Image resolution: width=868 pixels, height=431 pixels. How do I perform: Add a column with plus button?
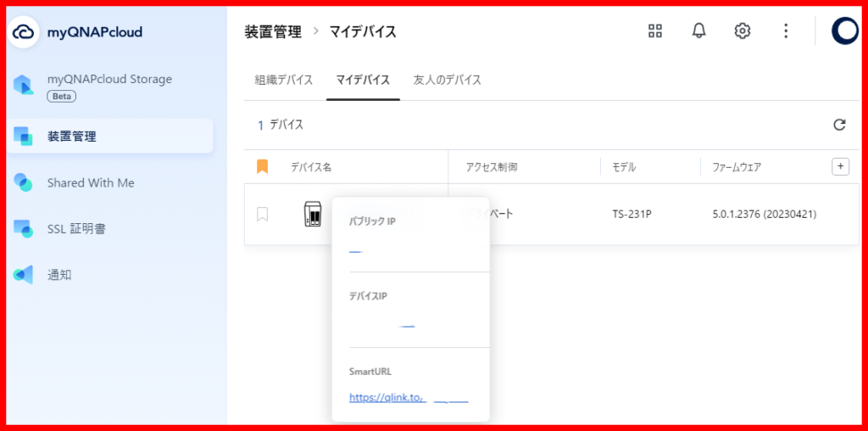click(x=840, y=166)
